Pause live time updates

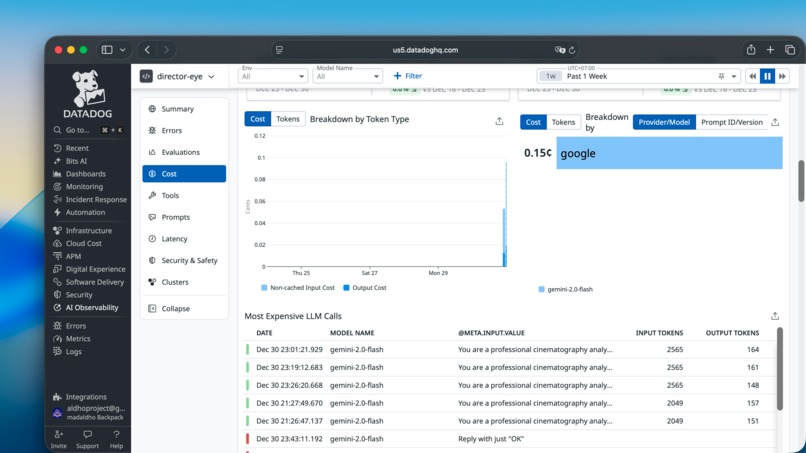767,77
